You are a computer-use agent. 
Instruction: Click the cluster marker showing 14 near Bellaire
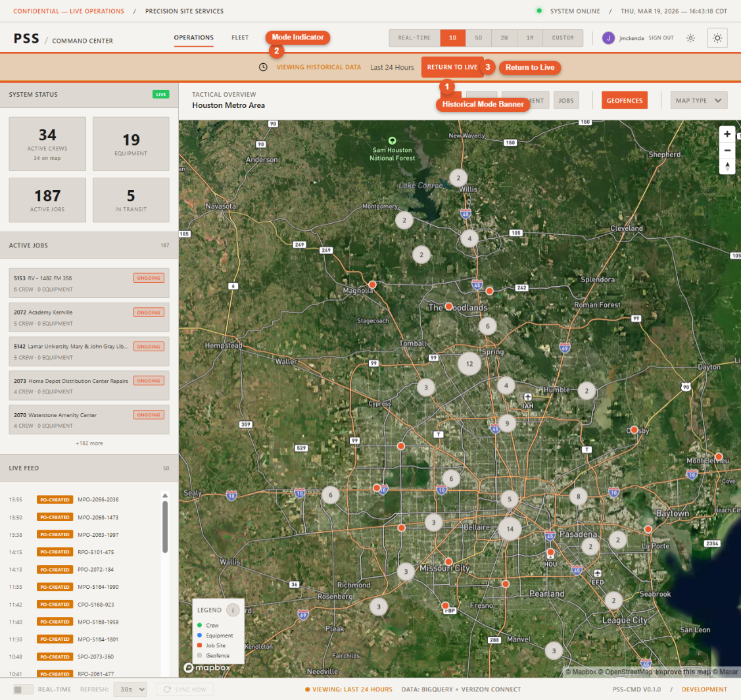click(510, 528)
